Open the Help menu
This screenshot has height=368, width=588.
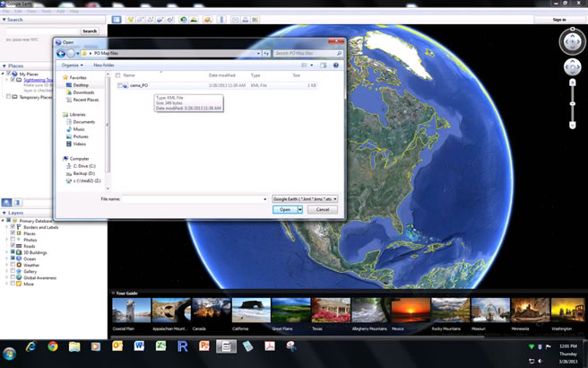(73, 12)
